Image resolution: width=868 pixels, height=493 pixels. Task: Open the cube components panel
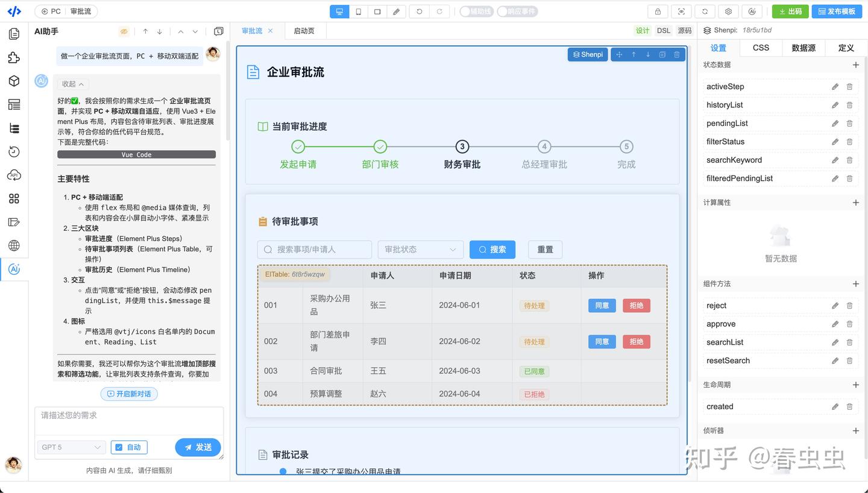pyautogui.click(x=14, y=81)
